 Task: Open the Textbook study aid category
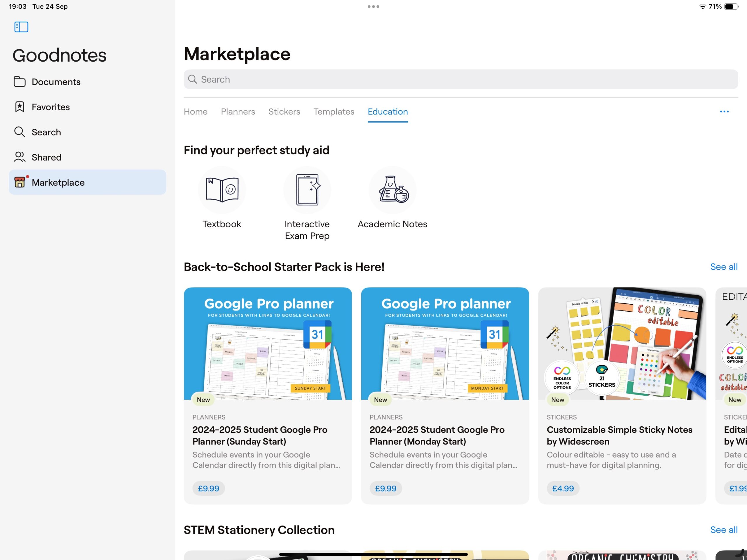222,198
